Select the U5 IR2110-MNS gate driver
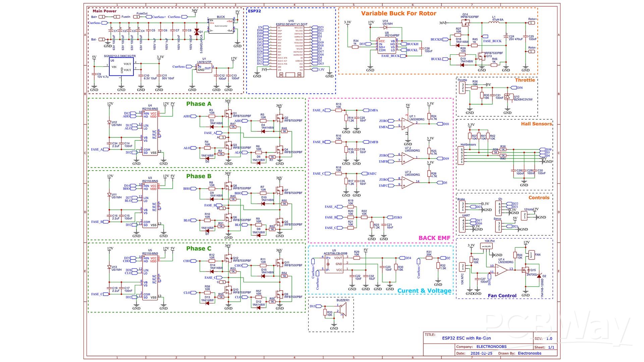Viewport: 644px width, 362px height. pos(150,277)
